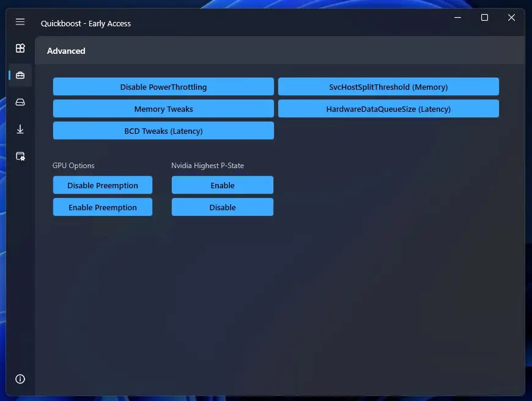The image size is (532, 401).
Task: Maximize the Quickboost window
Action: click(484, 17)
